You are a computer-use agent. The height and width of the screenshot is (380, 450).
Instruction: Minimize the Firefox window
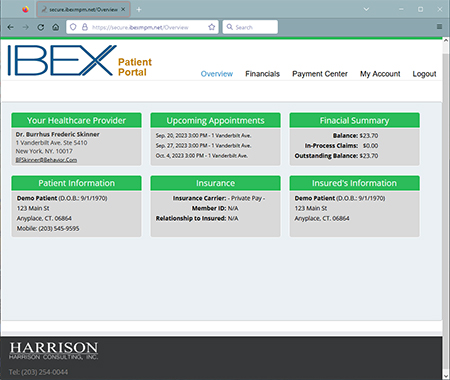tap(401, 9)
